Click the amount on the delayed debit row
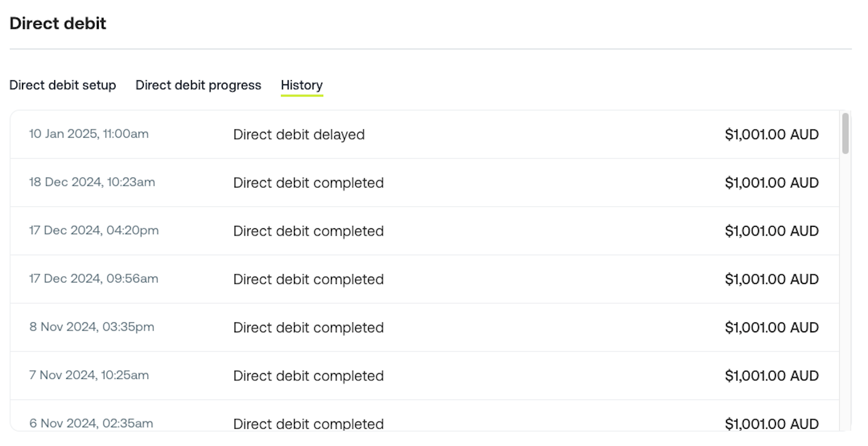 coord(771,134)
